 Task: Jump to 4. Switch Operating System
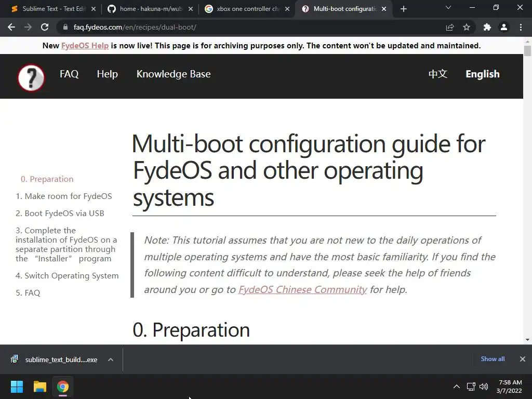point(67,275)
